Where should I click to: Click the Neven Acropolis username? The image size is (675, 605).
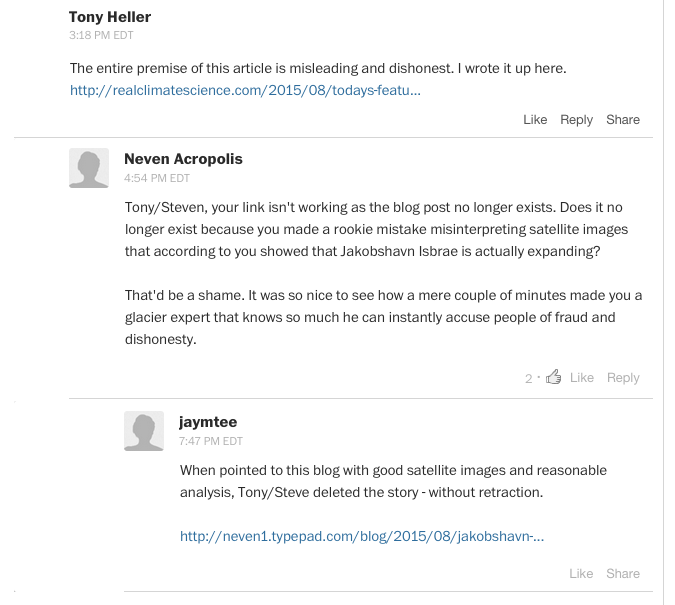tap(183, 159)
